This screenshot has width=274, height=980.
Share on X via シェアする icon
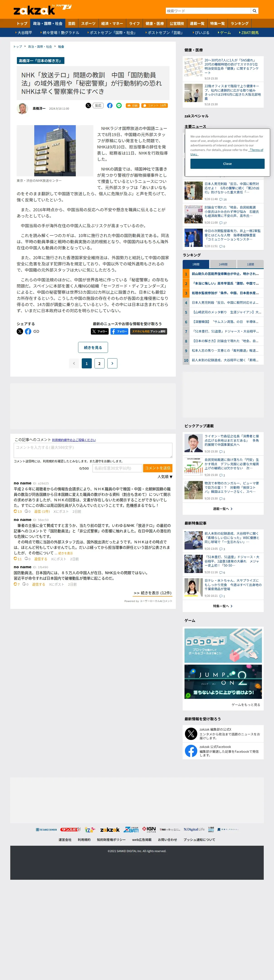(20, 331)
